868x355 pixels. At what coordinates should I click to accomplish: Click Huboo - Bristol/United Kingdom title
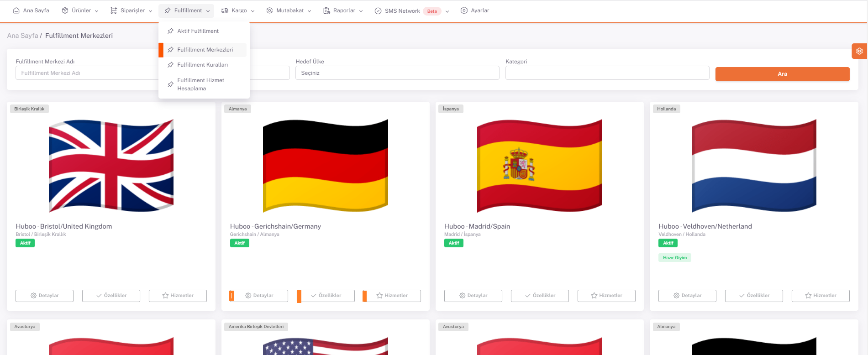(64, 226)
